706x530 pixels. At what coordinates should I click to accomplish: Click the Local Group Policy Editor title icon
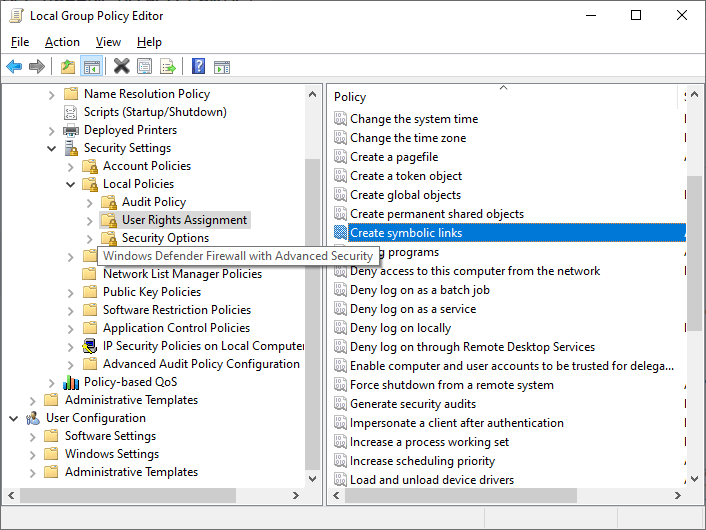pos(17,16)
